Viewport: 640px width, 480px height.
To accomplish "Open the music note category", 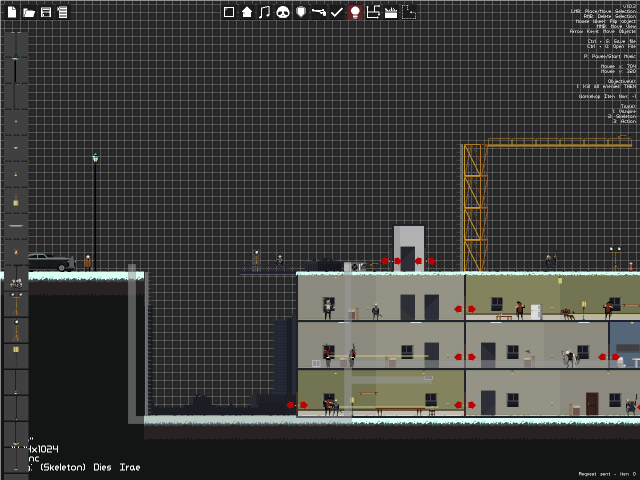I will [264, 12].
